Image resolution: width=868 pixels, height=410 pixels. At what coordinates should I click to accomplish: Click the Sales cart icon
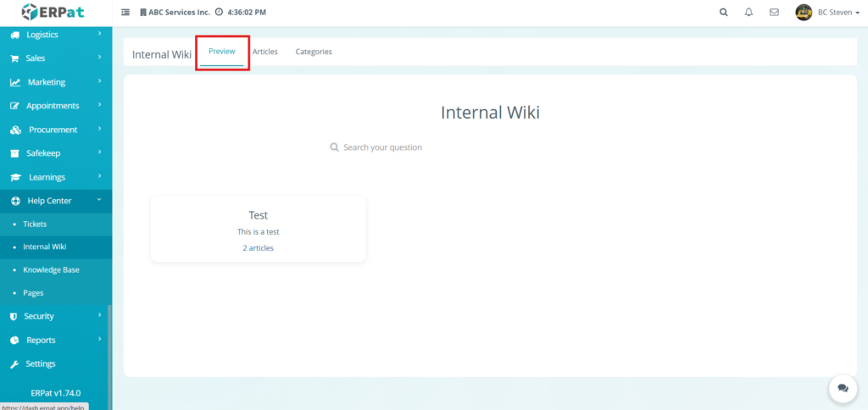click(x=15, y=58)
